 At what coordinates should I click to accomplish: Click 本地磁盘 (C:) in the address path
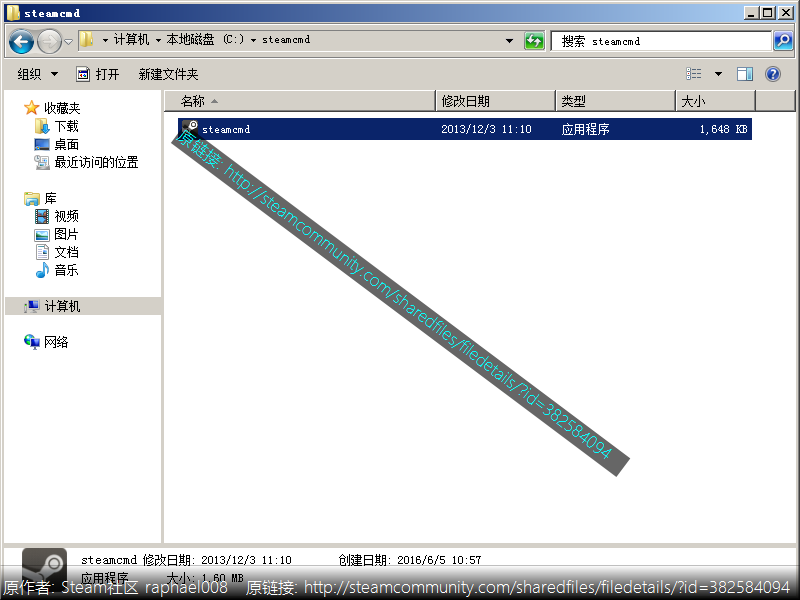205,40
